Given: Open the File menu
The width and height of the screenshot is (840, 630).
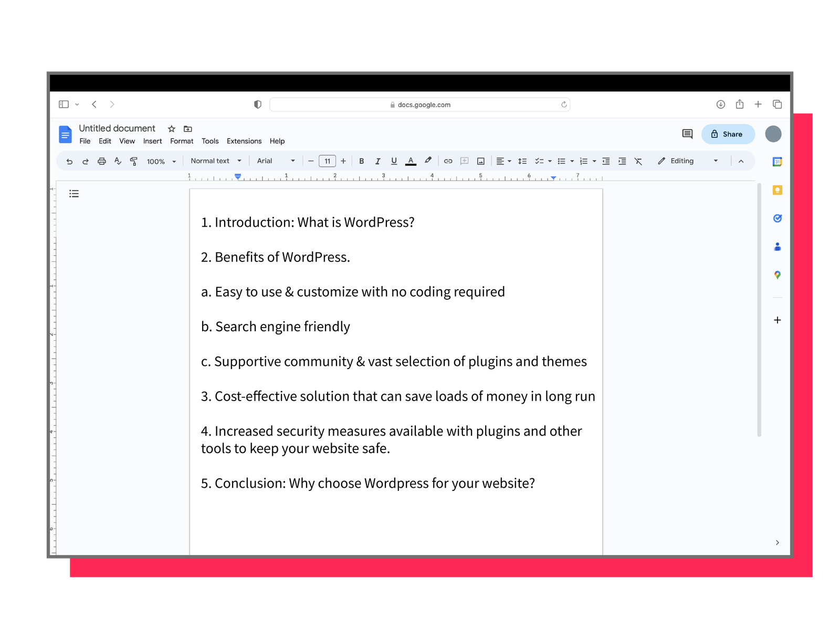Looking at the screenshot, I should coord(85,141).
